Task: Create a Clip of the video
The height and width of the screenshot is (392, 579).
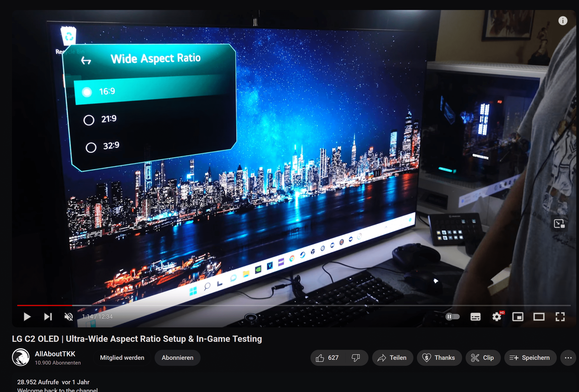Action: pyautogui.click(x=483, y=358)
